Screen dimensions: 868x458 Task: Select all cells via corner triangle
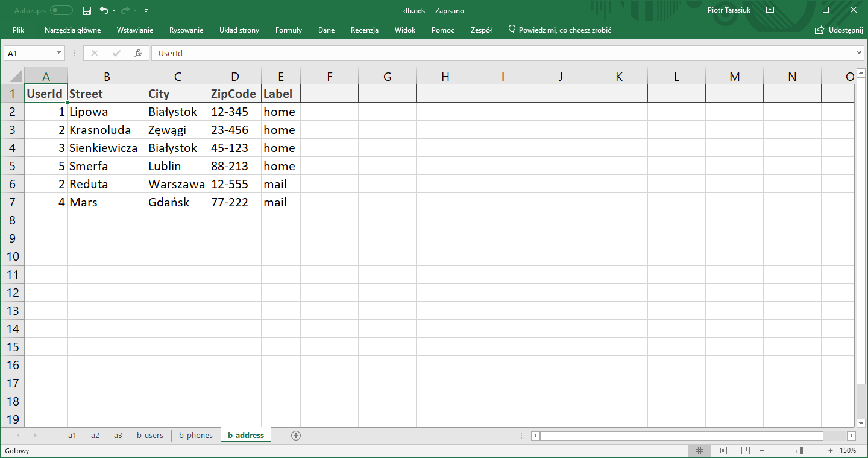[x=15, y=77]
